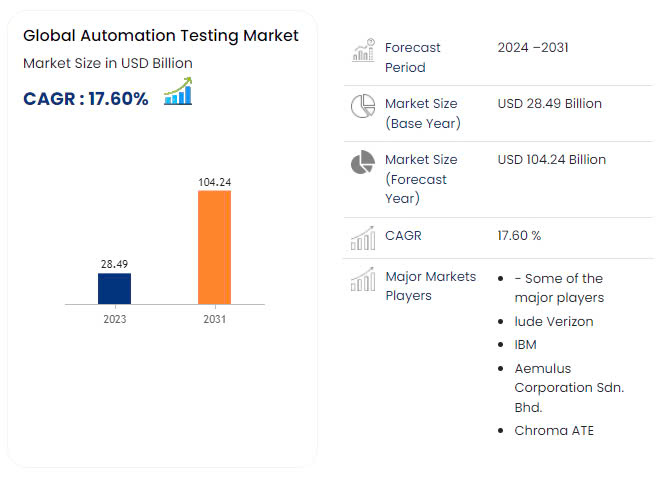664x479 pixels.
Task: Click the base year pie chart icon
Action: pyautogui.click(x=362, y=107)
